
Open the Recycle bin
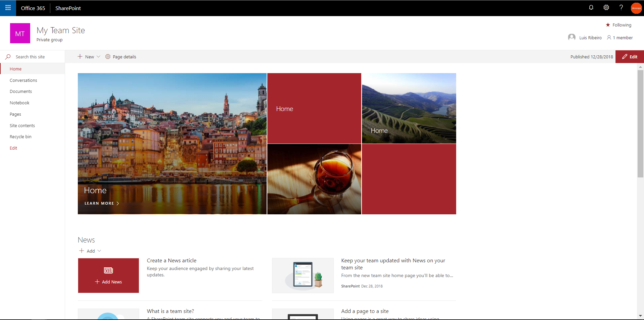(x=20, y=137)
